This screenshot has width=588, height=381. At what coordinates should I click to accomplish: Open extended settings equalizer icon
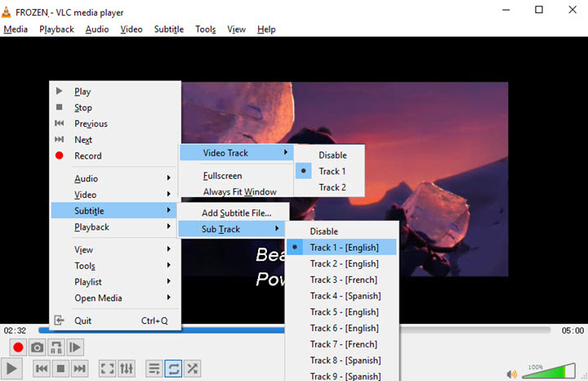(x=127, y=369)
